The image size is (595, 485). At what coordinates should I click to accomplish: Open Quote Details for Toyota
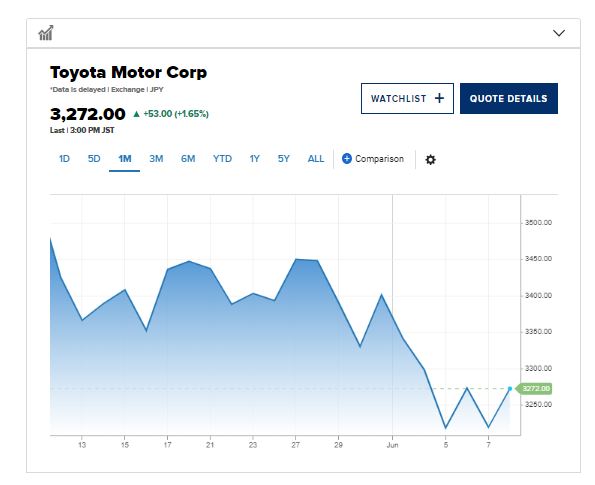[509, 99]
